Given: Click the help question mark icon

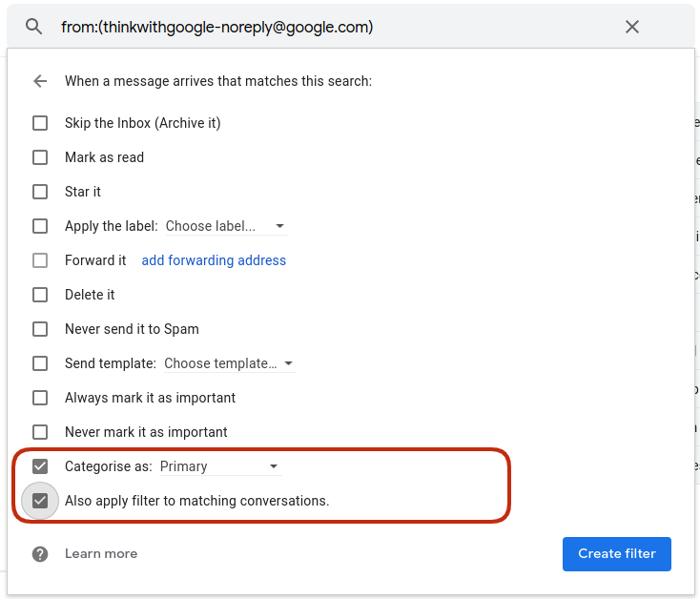Looking at the screenshot, I should click(40, 554).
